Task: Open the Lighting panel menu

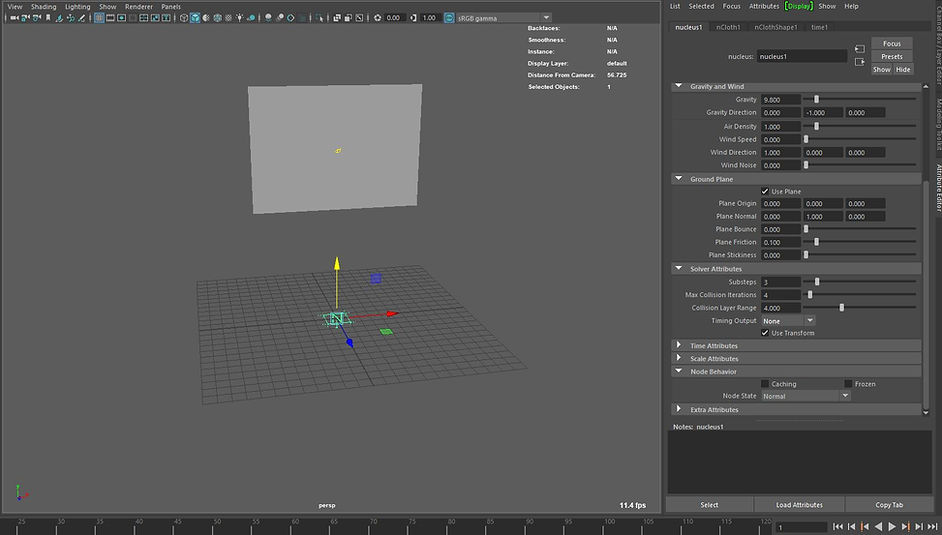Action: coord(77,7)
